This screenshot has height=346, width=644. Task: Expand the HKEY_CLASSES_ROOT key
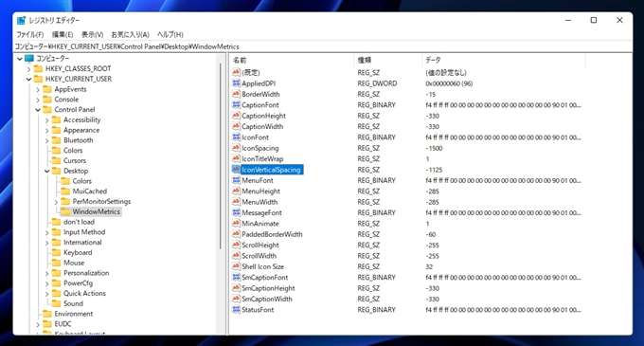coord(28,69)
